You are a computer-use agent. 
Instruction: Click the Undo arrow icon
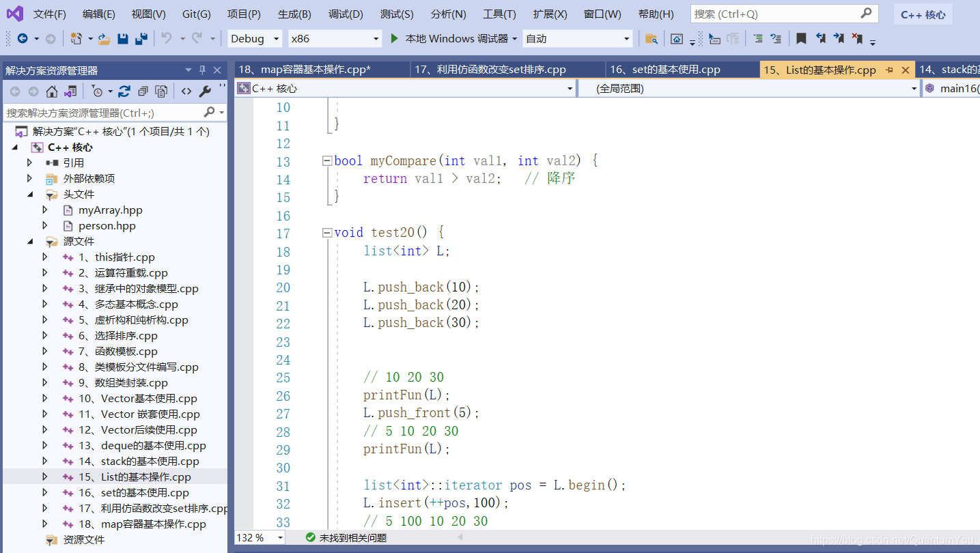coord(167,39)
